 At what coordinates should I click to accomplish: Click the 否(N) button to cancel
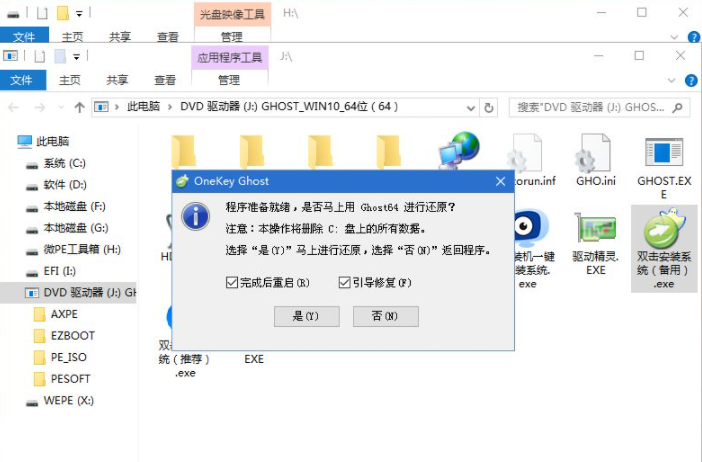click(x=385, y=316)
